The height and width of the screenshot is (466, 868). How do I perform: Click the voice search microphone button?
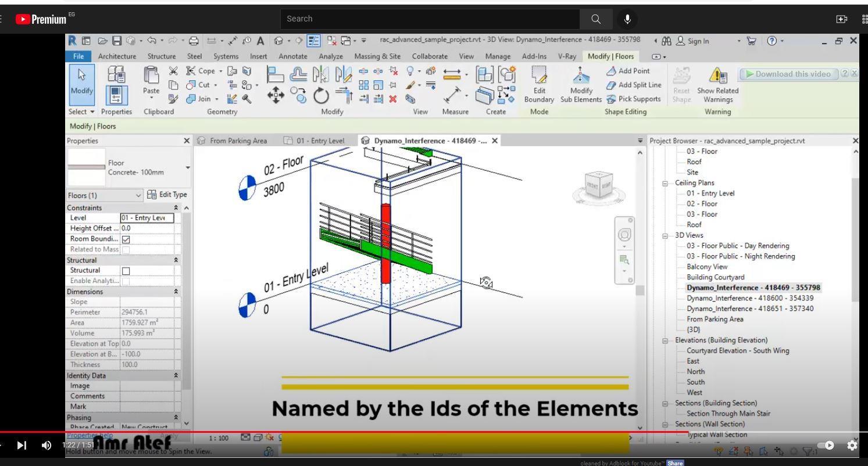[x=627, y=19]
